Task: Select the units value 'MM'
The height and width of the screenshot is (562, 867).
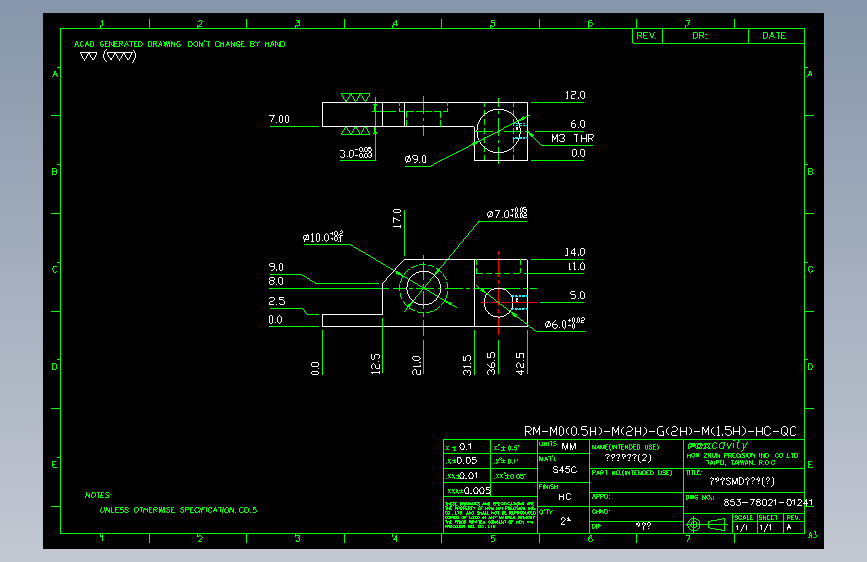Action: (569, 446)
